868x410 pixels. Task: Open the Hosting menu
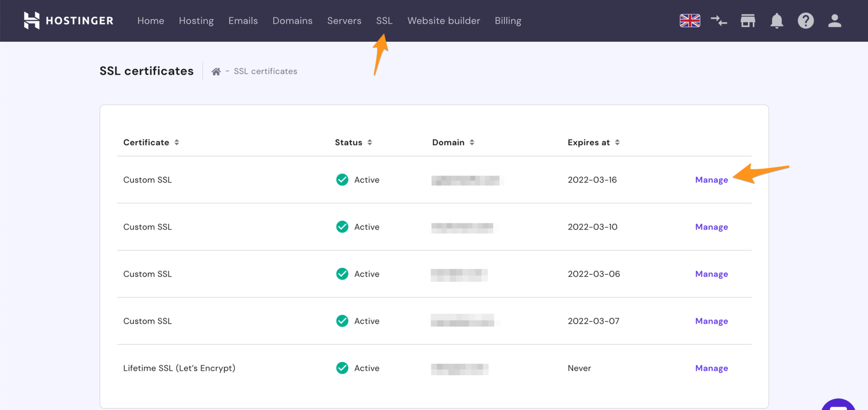(x=196, y=21)
